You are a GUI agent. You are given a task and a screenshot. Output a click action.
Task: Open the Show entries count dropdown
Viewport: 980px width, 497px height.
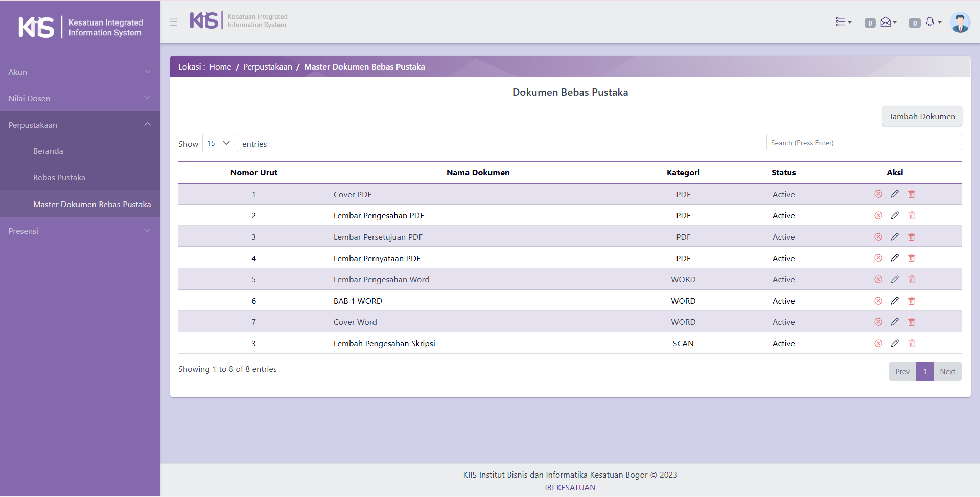pos(220,143)
